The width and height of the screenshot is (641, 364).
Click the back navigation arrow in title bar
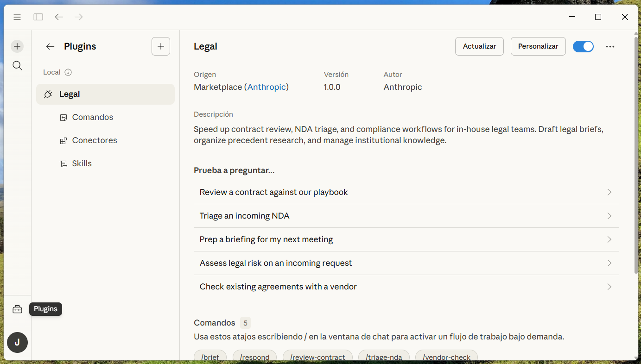(59, 17)
